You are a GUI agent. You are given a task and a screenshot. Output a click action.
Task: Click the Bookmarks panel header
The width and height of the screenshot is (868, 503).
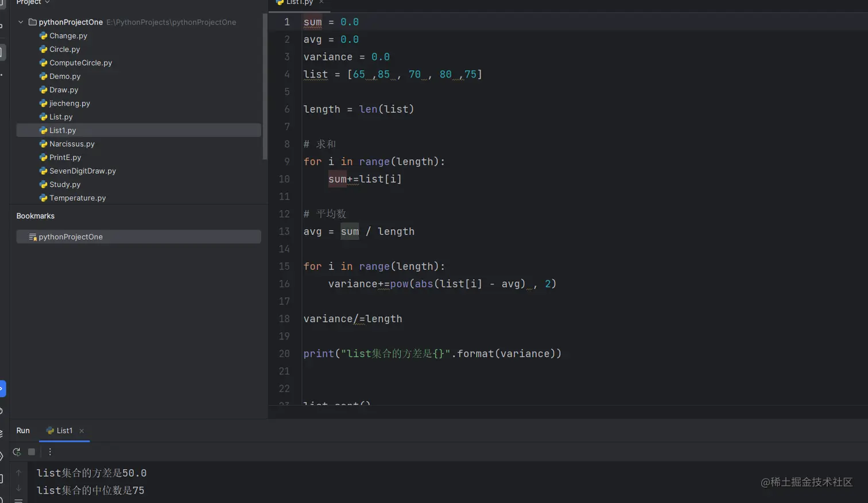tap(35, 216)
